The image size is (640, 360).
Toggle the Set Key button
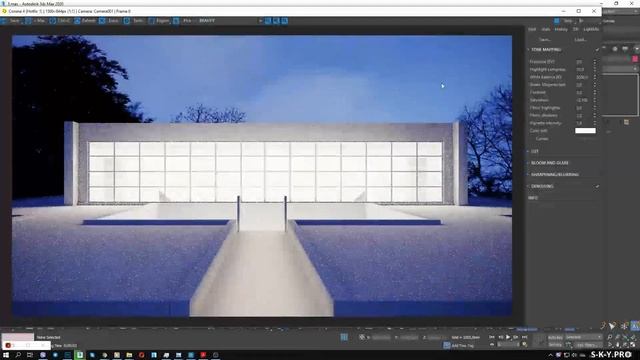coord(555,345)
